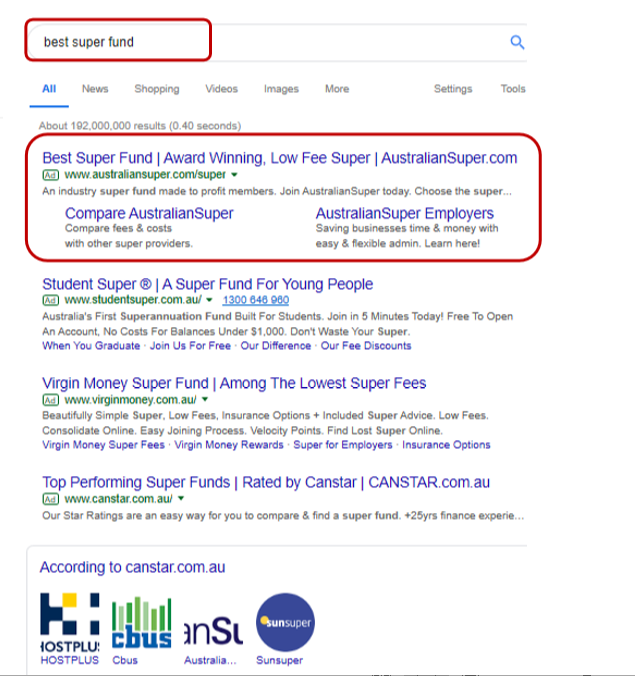The height and width of the screenshot is (676, 635).
Task: Click the HOSTPLUS logo thumbnail
Action: tap(70, 623)
